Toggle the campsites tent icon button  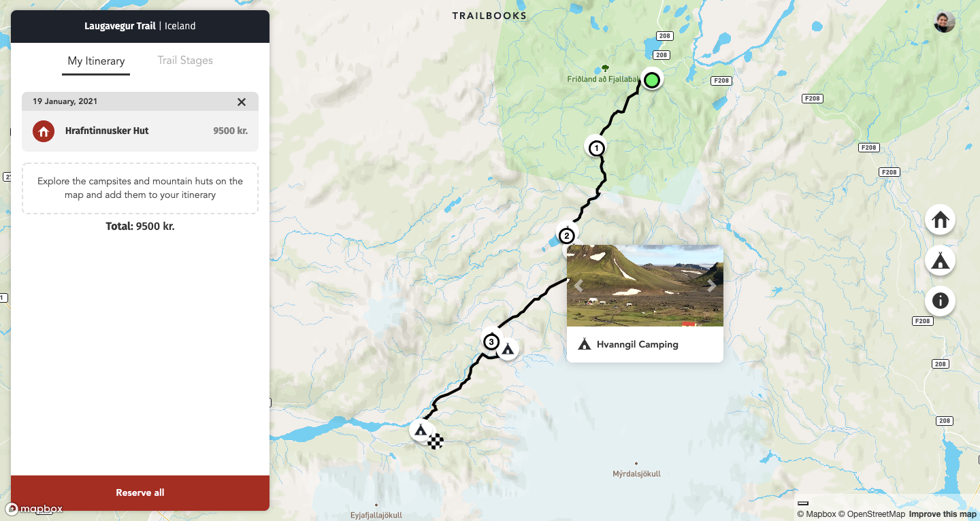coord(940,260)
